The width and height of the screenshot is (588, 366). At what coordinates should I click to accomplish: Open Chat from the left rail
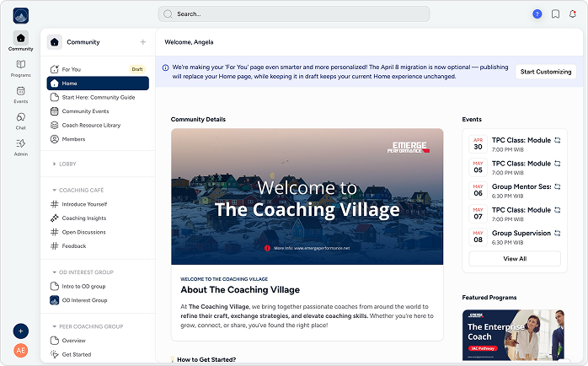click(x=20, y=121)
